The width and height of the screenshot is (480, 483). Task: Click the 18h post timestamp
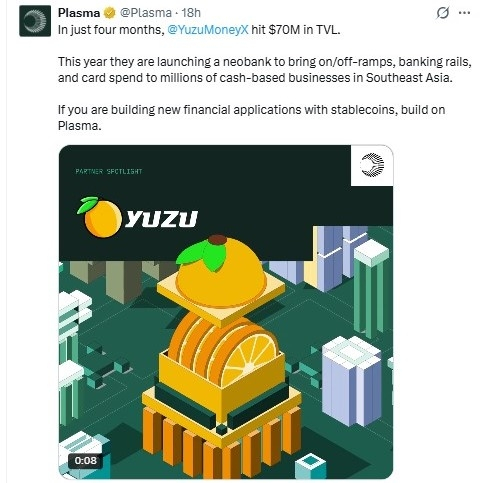pyautogui.click(x=191, y=13)
